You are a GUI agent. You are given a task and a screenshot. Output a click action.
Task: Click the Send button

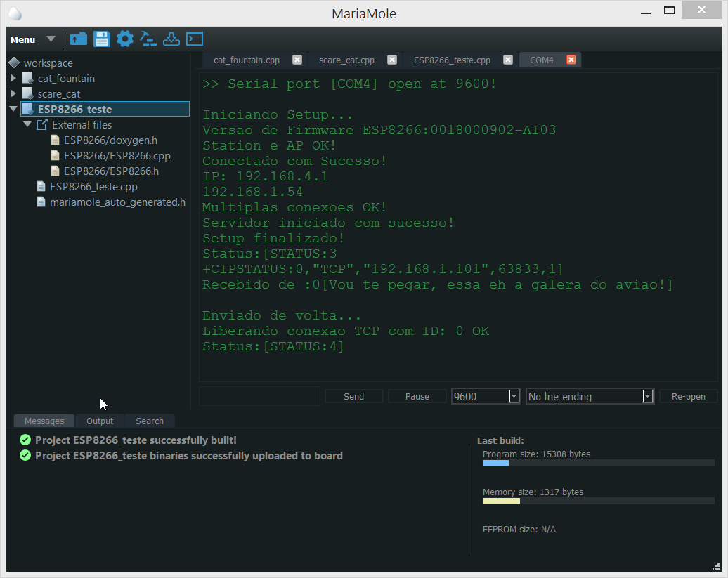[353, 397]
